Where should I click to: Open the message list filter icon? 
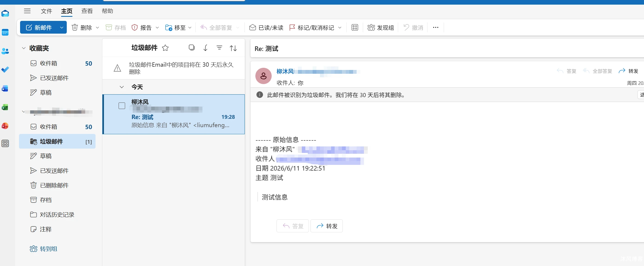(219, 48)
